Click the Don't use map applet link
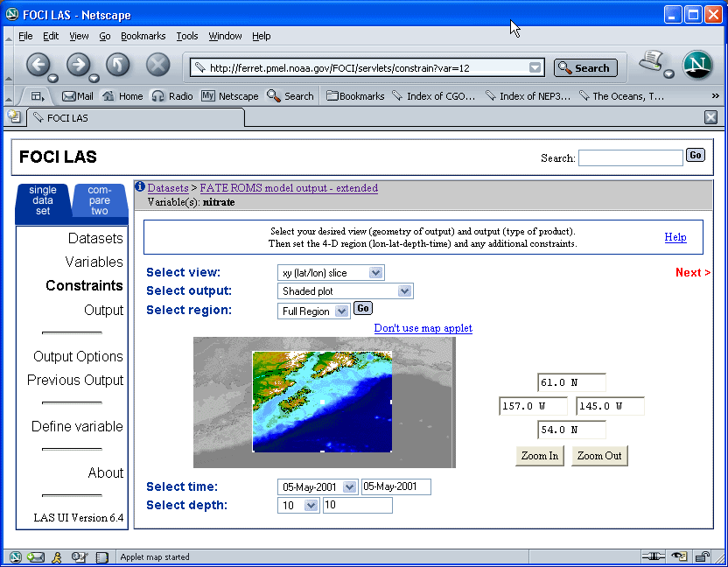 click(423, 328)
